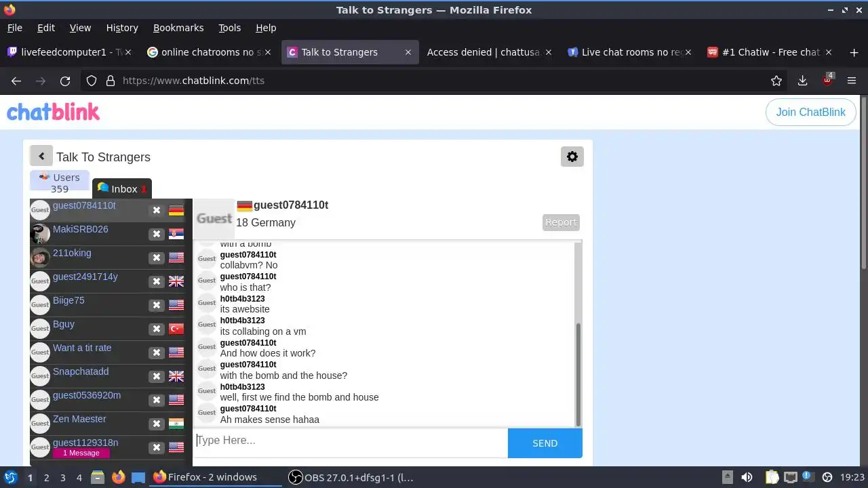The width and height of the screenshot is (868, 488).
Task: Open the application launcher menu in taskbar
Action: 10,477
